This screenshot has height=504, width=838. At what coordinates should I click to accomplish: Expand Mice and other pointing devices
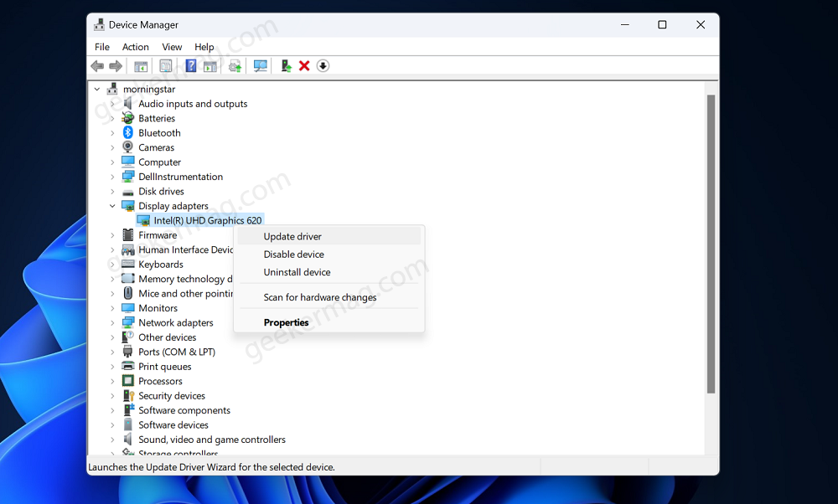point(112,293)
